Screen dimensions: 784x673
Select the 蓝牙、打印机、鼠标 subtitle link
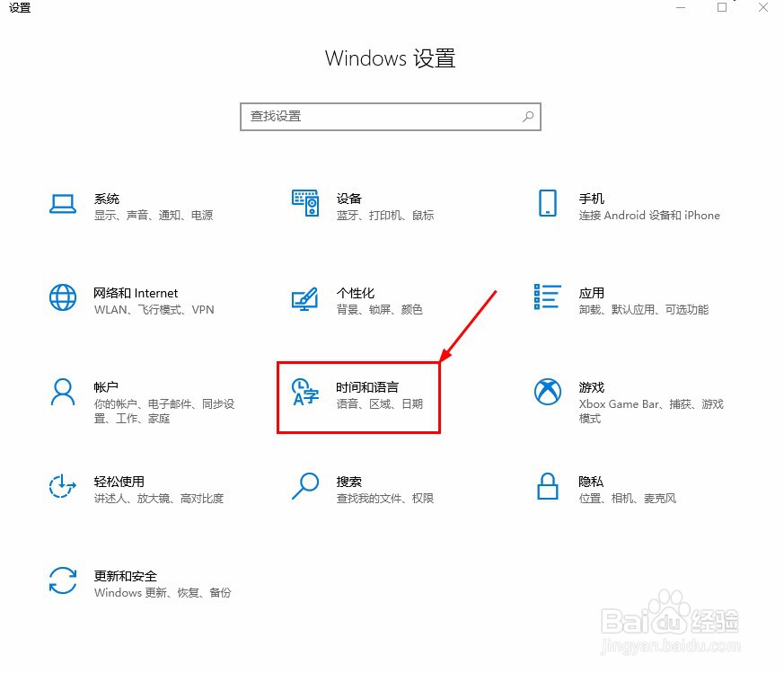[387, 216]
